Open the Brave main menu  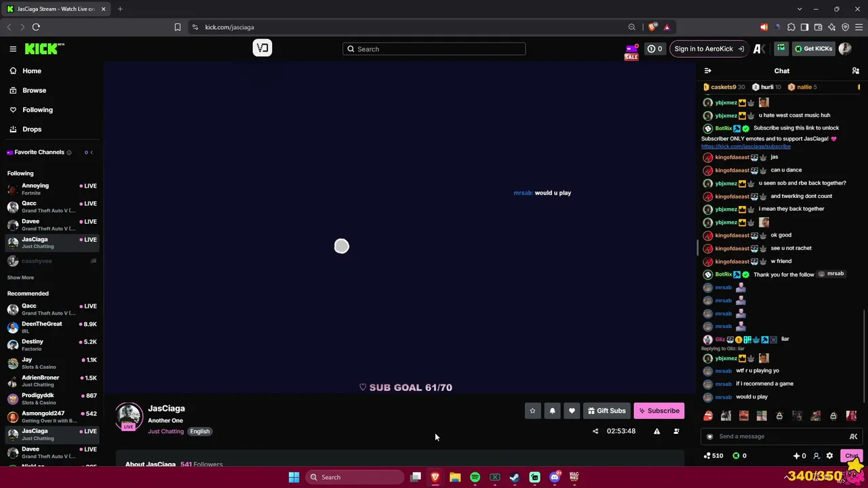pyautogui.click(x=859, y=27)
